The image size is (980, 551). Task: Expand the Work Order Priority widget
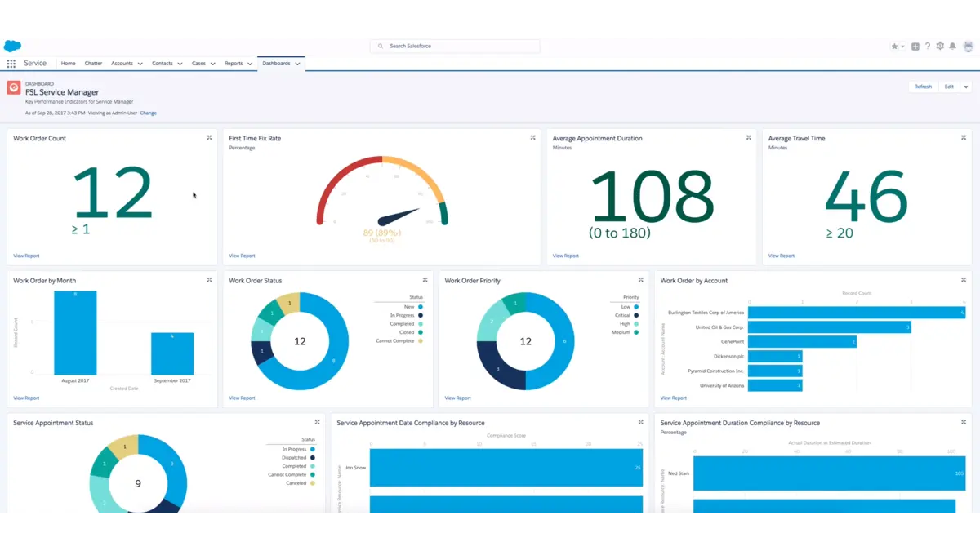coord(640,280)
